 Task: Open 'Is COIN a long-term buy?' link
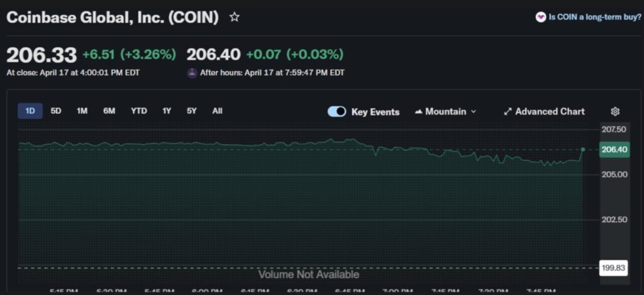pos(594,17)
